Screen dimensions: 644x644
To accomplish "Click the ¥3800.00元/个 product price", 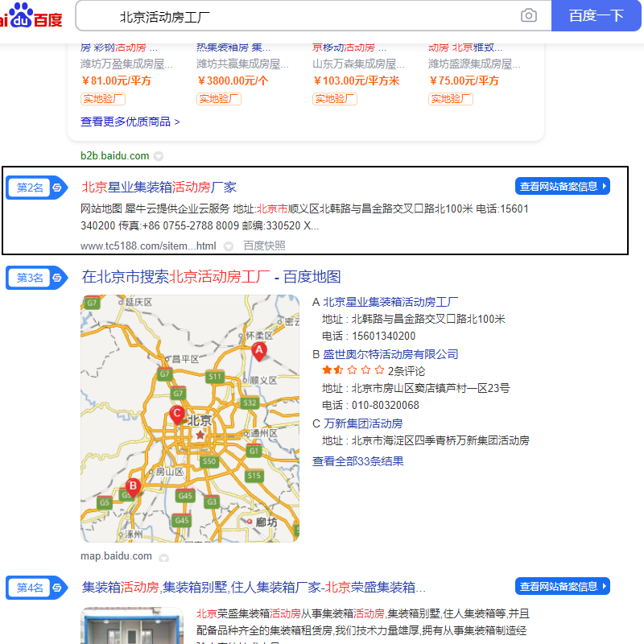I will [x=233, y=80].
